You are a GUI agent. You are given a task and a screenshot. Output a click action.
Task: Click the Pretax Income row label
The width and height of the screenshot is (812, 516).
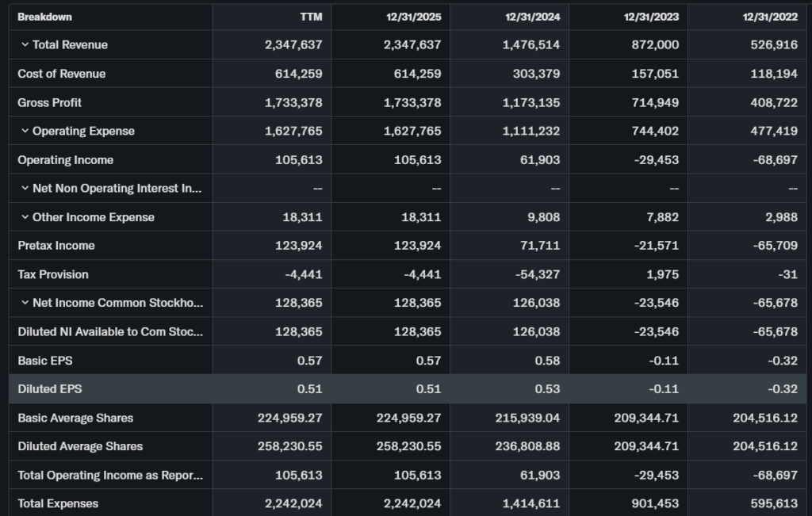coord(56,246)
